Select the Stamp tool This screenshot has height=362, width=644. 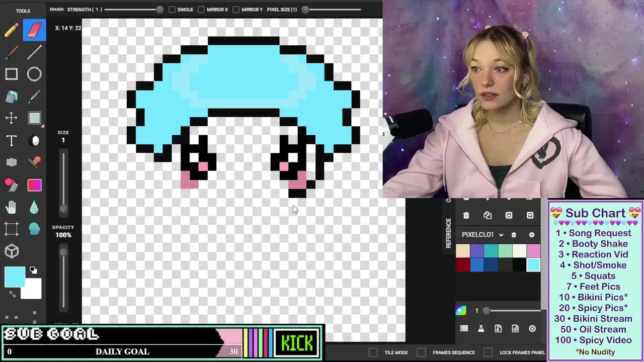tap(34, 162)
